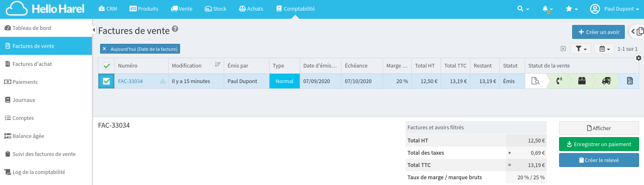
Task: Open invoice link FAC-33034
Action: pyautogui.click(x=130, y=81)
